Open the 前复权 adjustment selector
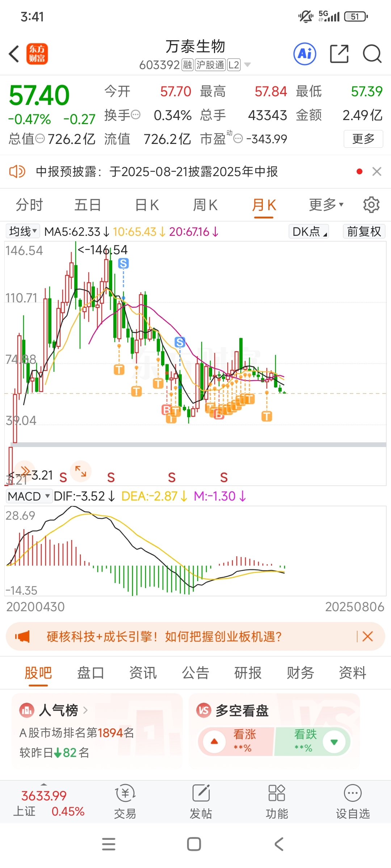 pyautogui.click(x=364, y=231)
